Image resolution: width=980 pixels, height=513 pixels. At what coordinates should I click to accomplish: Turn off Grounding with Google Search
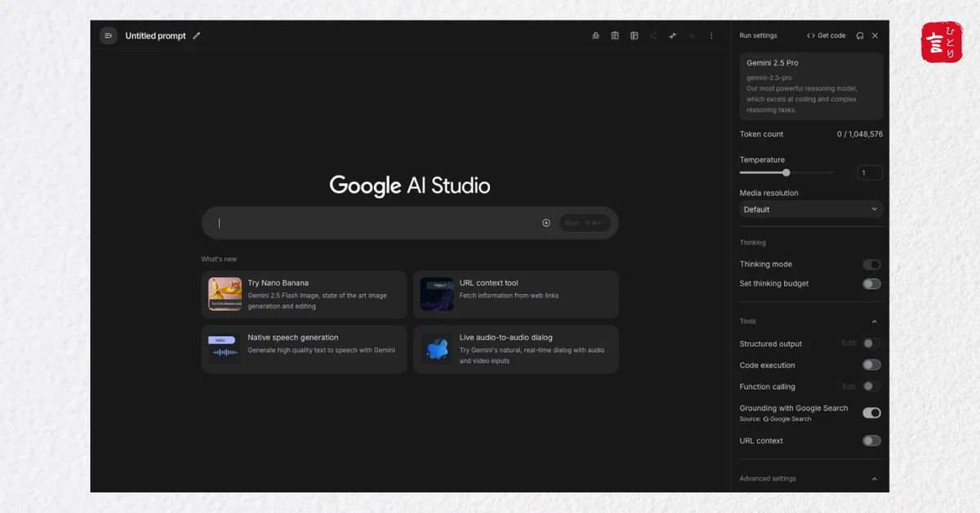point(872,413)
